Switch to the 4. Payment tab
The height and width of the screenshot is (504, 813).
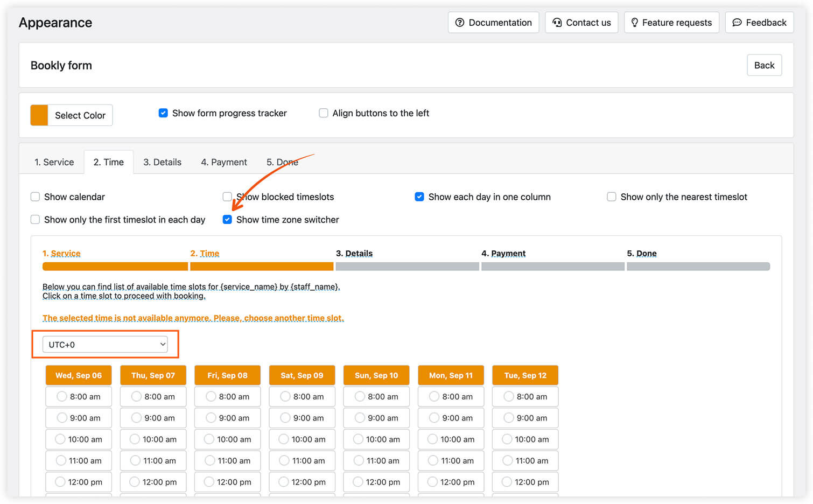coord(224,162)
